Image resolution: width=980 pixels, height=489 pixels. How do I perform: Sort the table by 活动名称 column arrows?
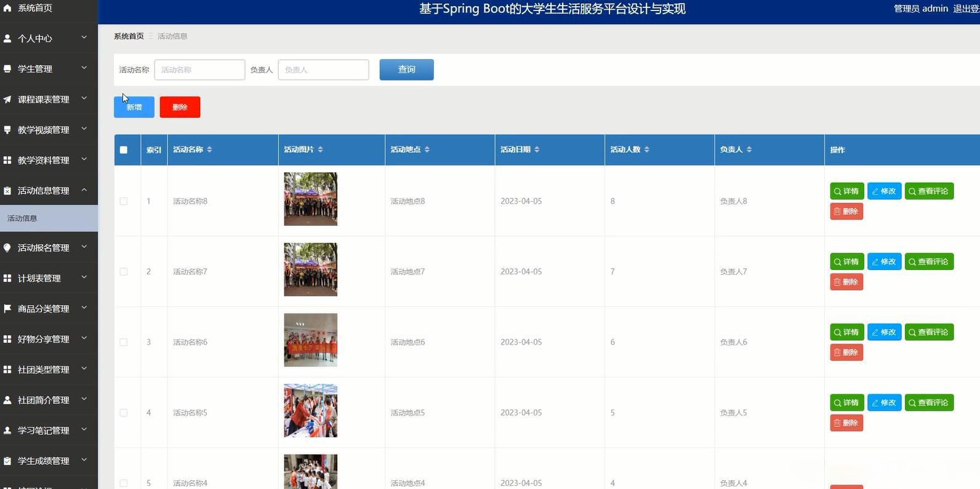209,149
